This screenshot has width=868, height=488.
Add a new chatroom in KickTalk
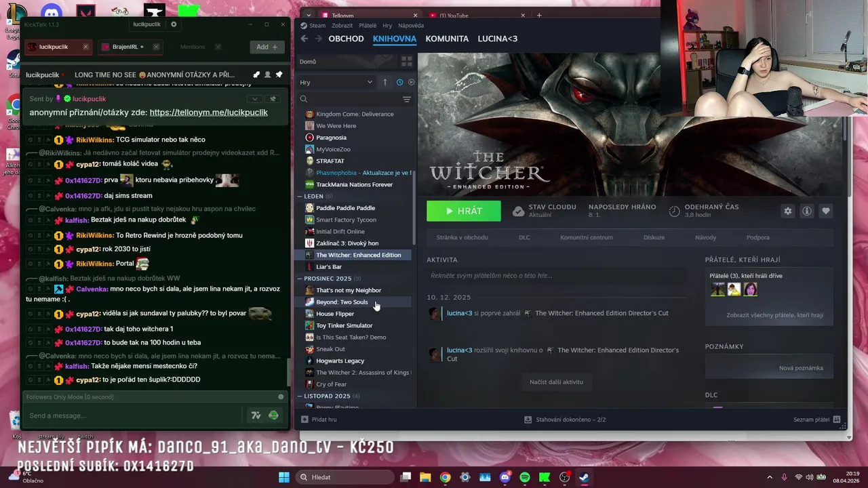(x=267, y=47)
